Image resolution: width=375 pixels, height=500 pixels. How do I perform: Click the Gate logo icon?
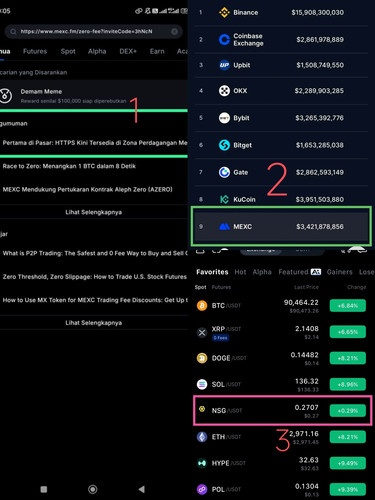point(224,172)
